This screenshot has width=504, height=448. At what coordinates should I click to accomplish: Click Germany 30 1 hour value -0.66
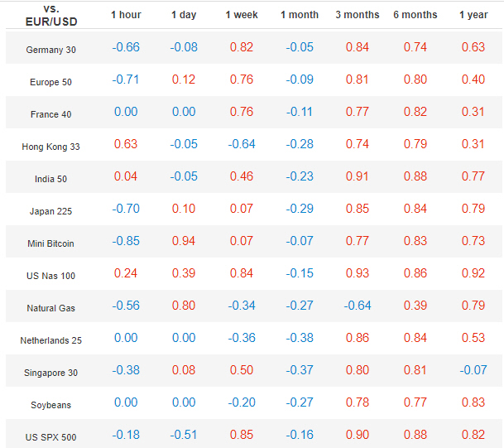(x=126, y=47)
